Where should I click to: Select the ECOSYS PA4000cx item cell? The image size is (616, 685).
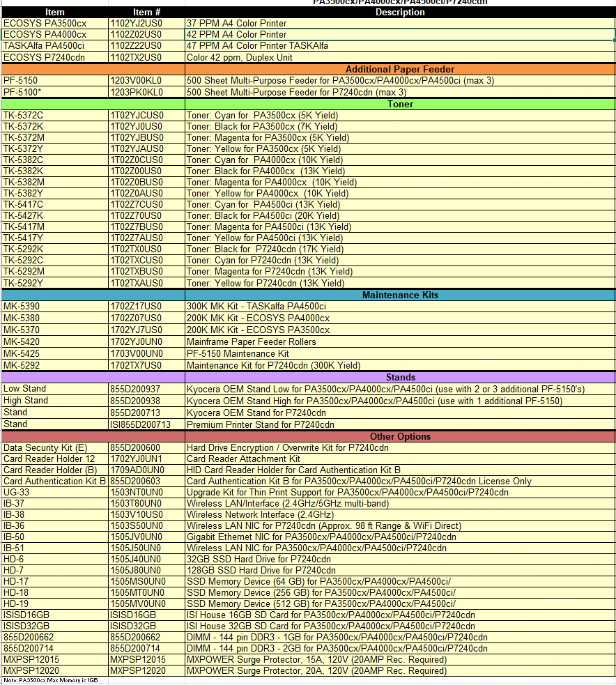(54, 34)
